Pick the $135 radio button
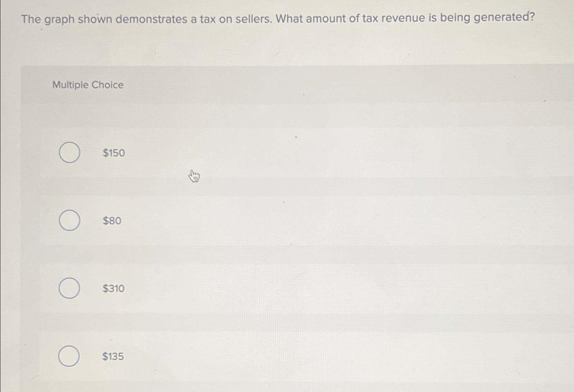Viewport: 574px width, 392px height. tap(69, 356)
